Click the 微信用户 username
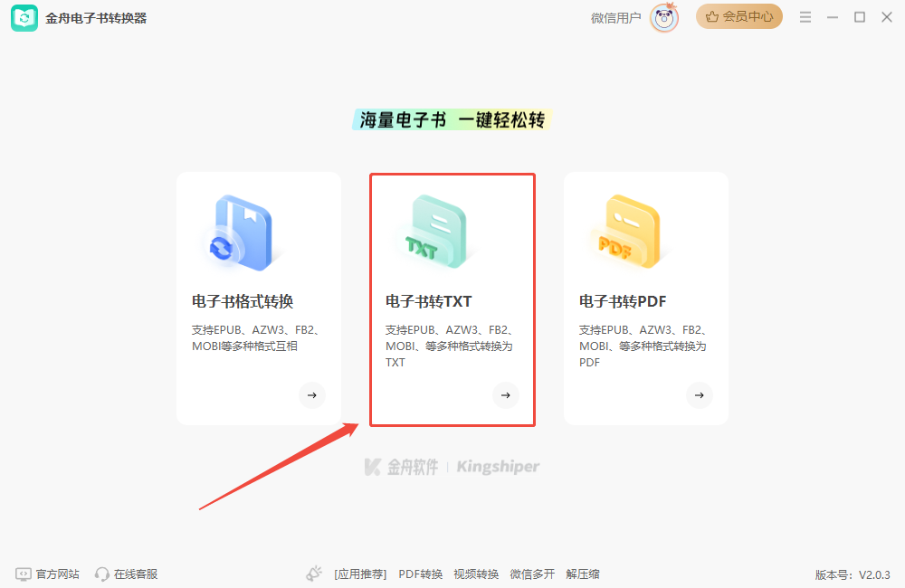Screen dimensions: 905x588 [x=615, y=18]
